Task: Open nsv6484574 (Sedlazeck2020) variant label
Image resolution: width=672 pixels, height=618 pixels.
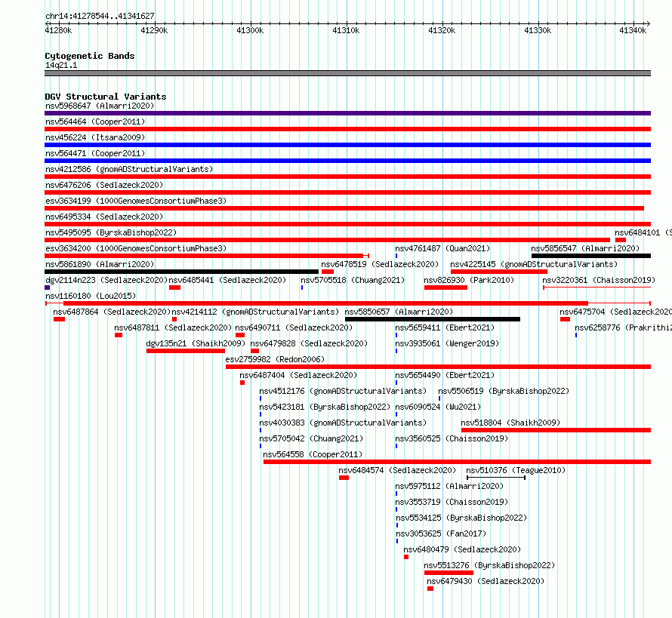Action: point(397,470)
